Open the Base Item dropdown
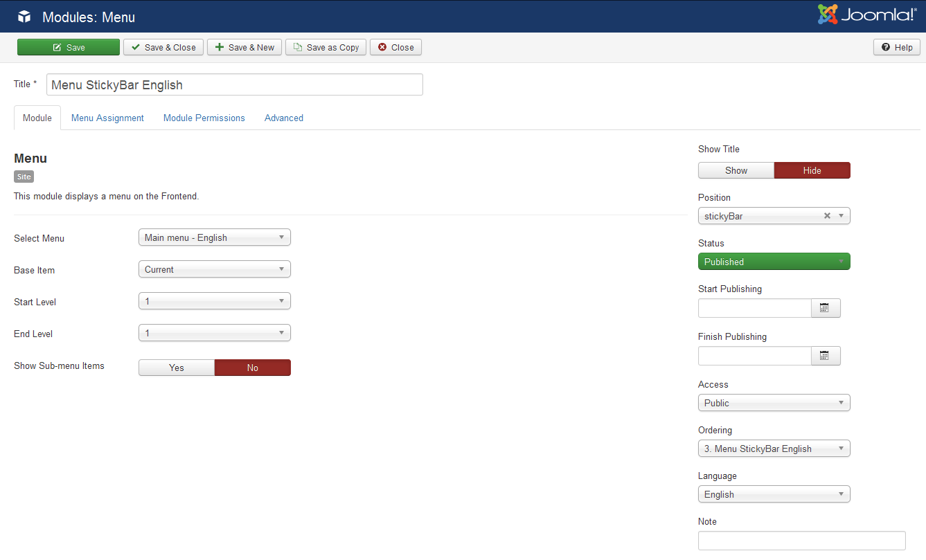Image resolution: width=926 pixels, height=560 pixels. [x=215, y=269]
